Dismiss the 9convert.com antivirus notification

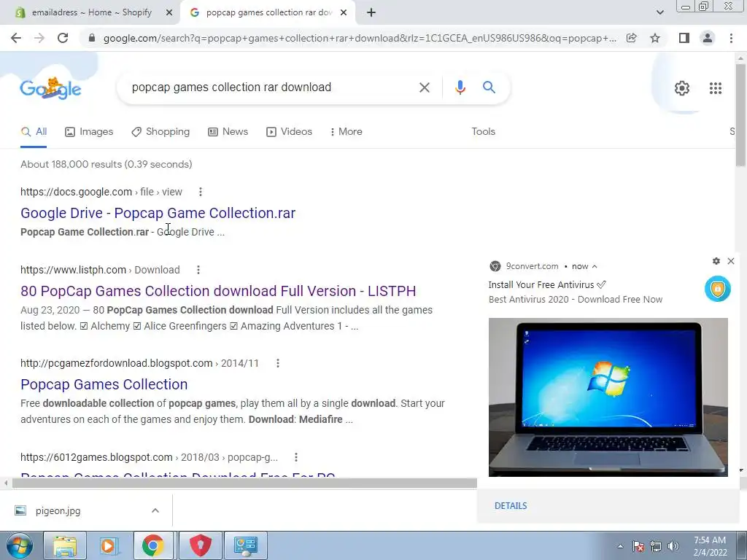(731, 261)
